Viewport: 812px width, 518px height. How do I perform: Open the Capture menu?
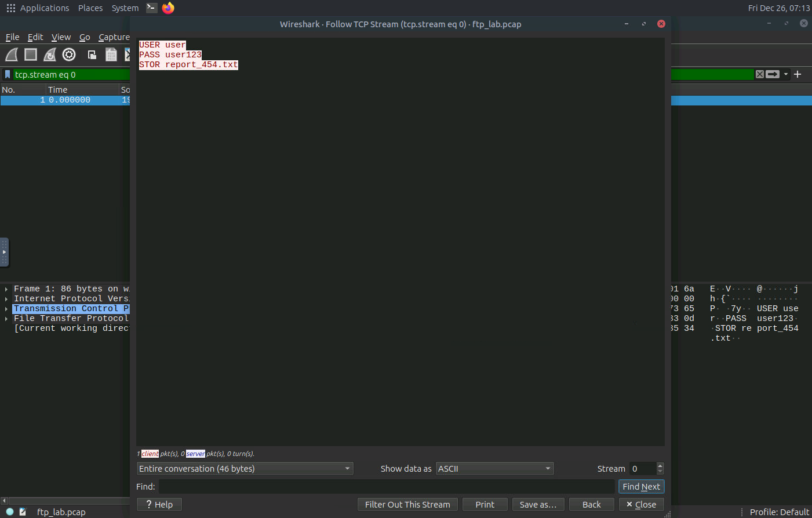(x=114, y=37)
